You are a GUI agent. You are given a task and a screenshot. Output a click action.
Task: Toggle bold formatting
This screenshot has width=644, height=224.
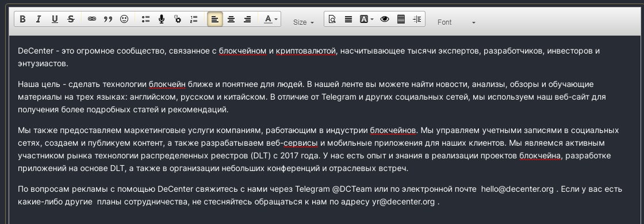point(22,20)
